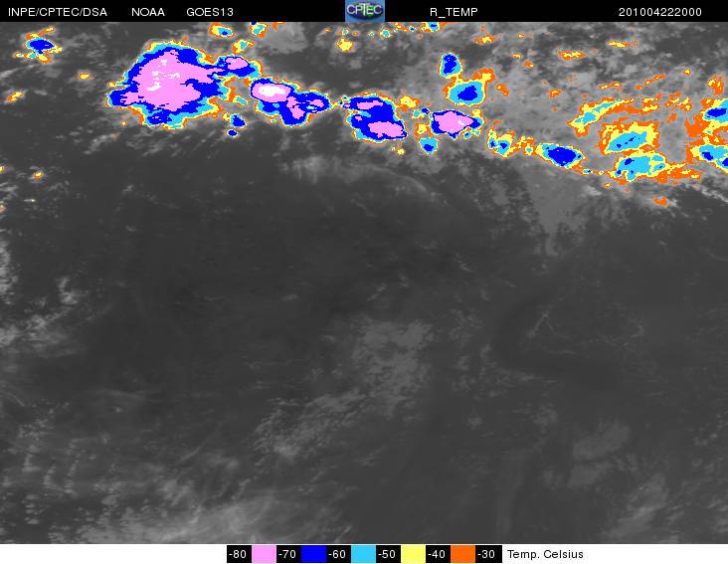Click the -80 legend label

coord(239,554)
